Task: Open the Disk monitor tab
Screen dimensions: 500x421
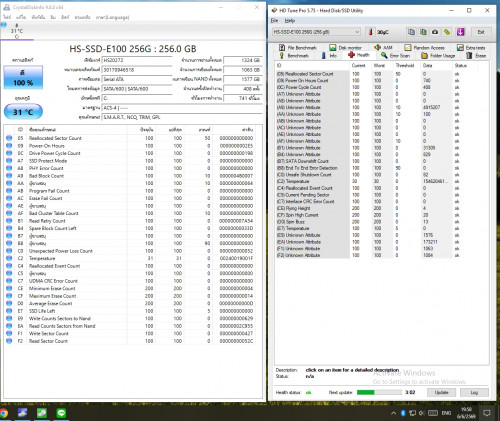Action: coord(346,48)
